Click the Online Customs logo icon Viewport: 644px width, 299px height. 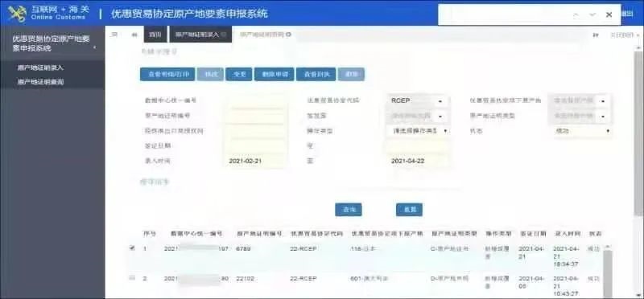(x=17, y=14)
